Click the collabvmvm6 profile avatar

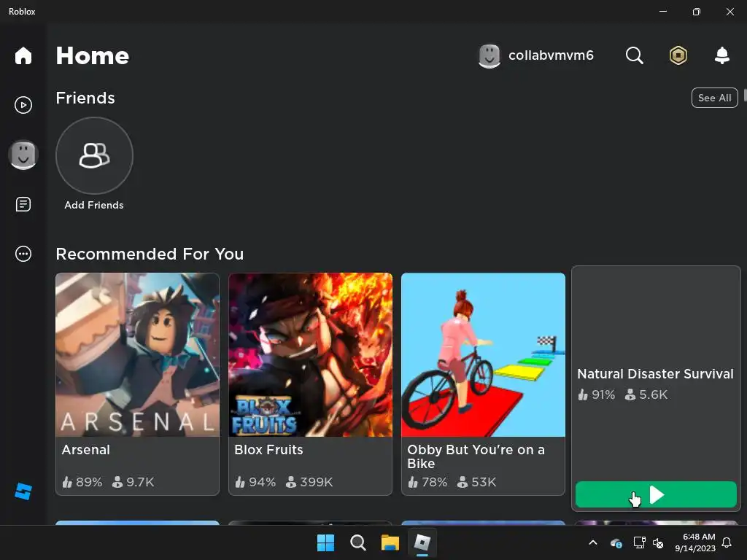pos(489,56)
